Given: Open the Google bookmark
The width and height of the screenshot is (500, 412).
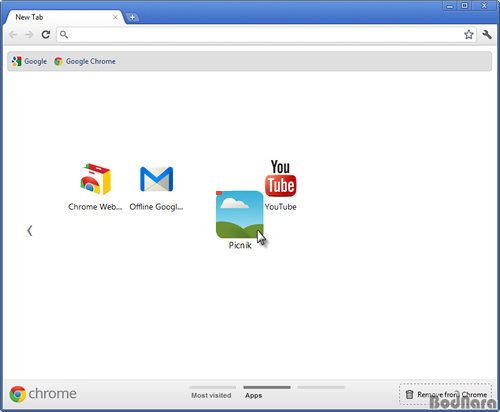Looking at the screenshot, I should pos(29,61).
